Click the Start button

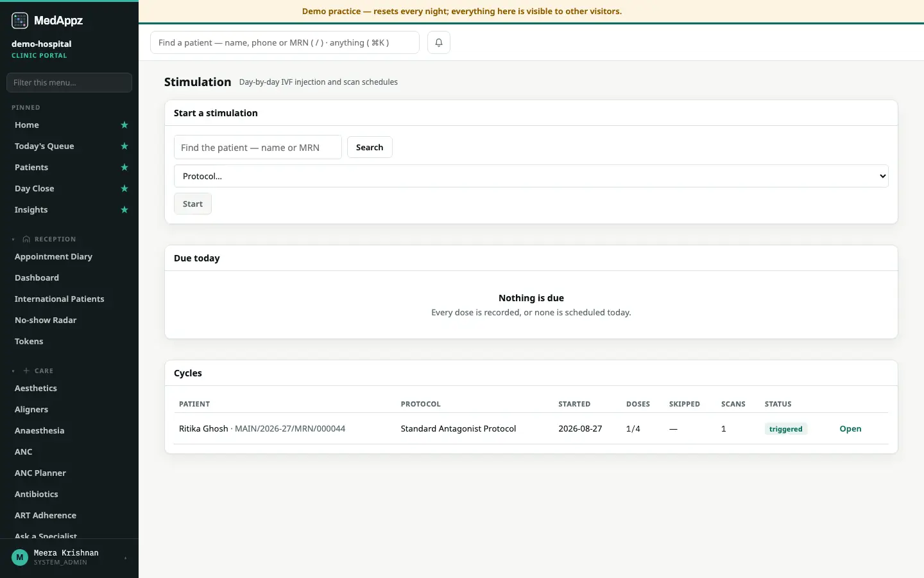click(193, 204)
